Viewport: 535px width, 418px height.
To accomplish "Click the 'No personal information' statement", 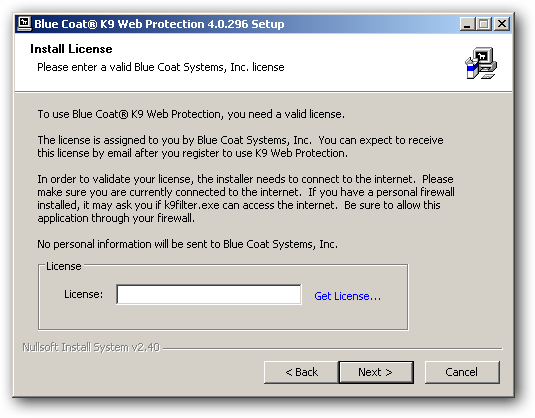I will [x=187, y=244].
